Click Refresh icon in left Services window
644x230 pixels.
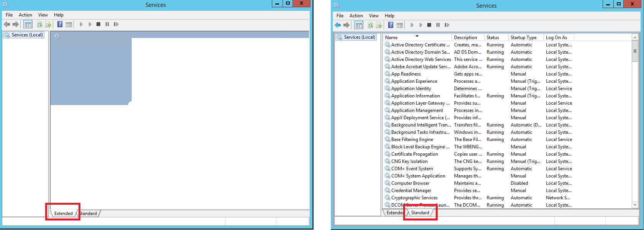[39, 24]
